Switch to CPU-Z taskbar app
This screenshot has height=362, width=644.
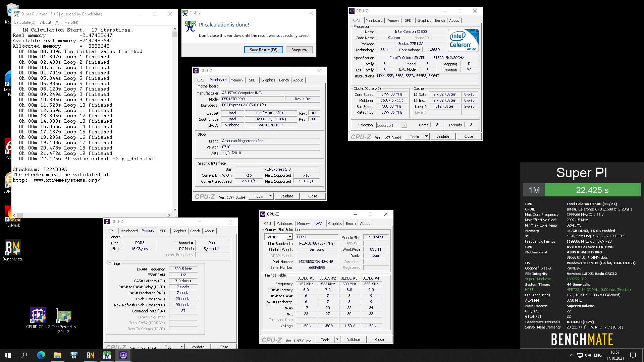[x=123, y=355]
